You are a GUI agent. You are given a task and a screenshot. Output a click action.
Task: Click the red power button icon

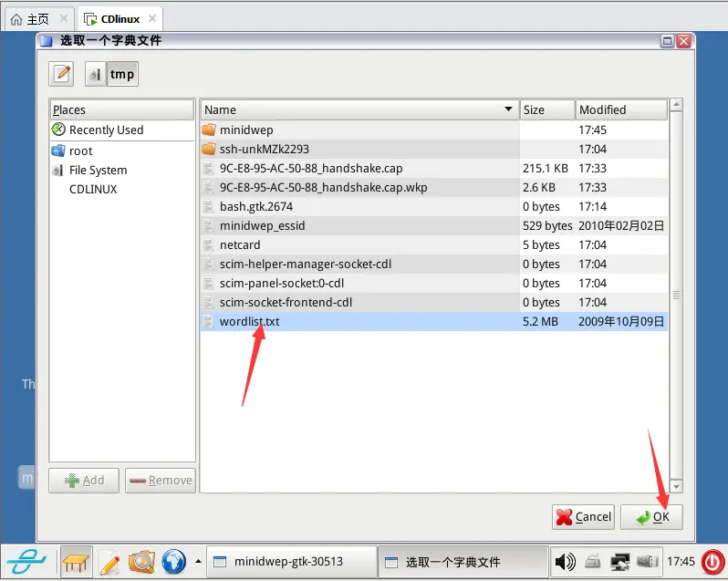coord(712,562)
